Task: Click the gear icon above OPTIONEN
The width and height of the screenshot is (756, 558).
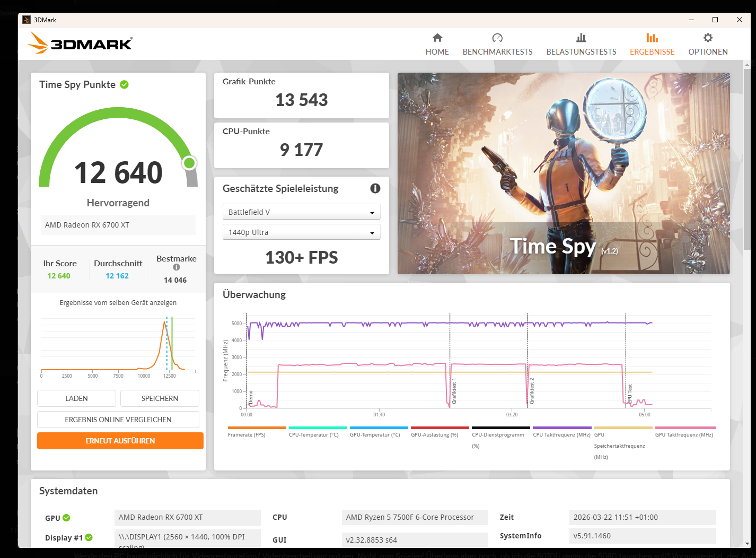Action: [x=708, y=38]
